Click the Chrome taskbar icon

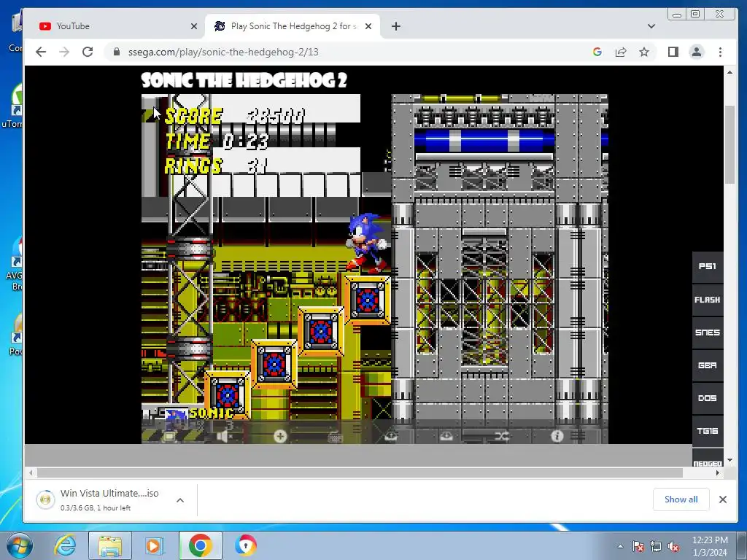(200, 545)
